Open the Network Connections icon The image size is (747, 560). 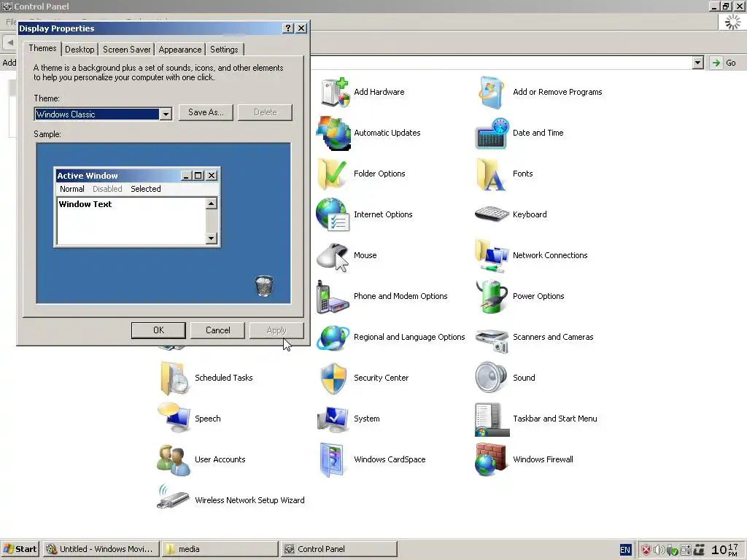pyautogui.click(x=492, y=256)
